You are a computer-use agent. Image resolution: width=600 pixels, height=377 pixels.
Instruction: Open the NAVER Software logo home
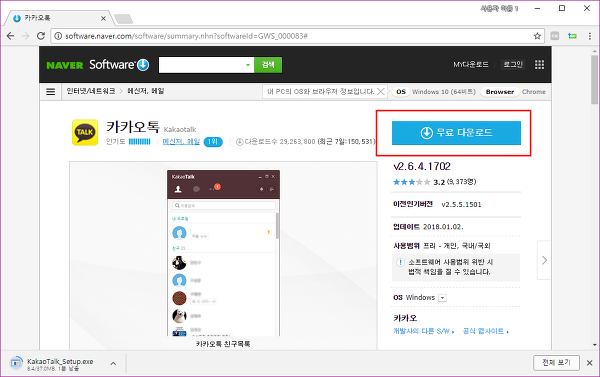click(x=98, y=65)
